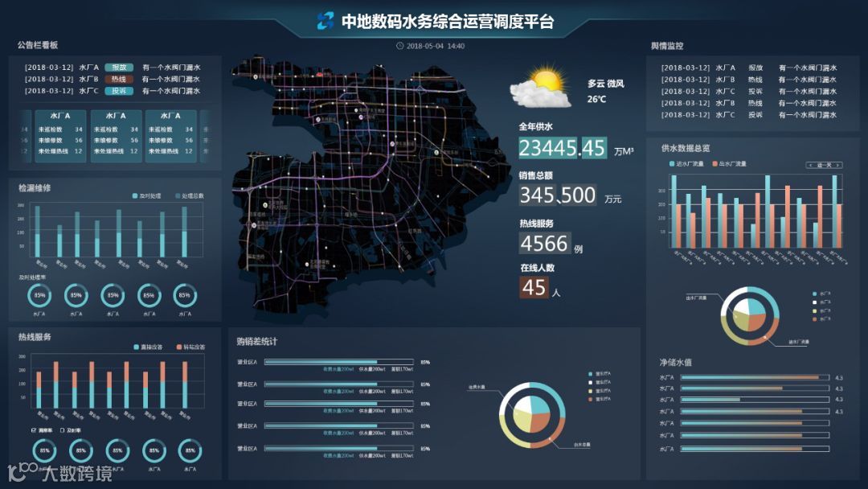Click the timestamp 2018-05-04 14:40
868x489 pixels.
[436, 46]
